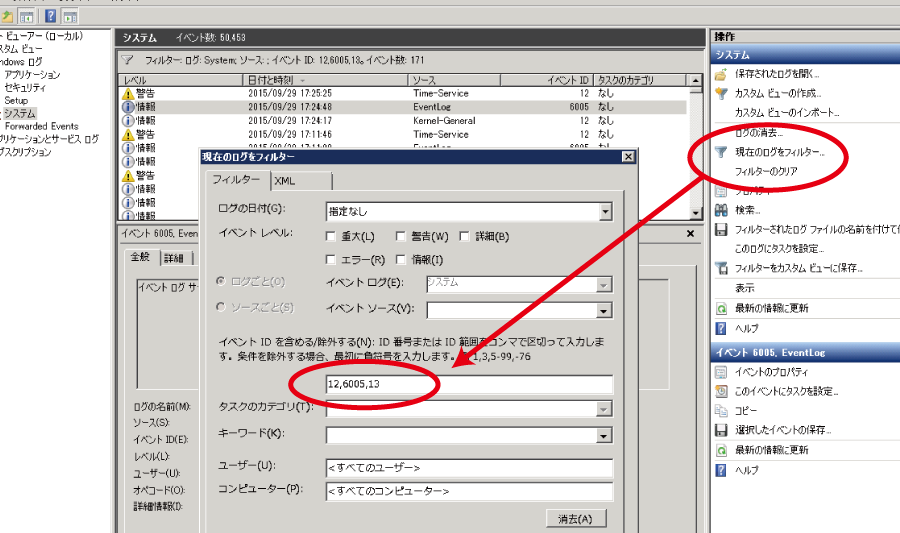Click the refresh icon under Event 6005 section
Screen dimensions: 900x533
(x=721, y=450)
